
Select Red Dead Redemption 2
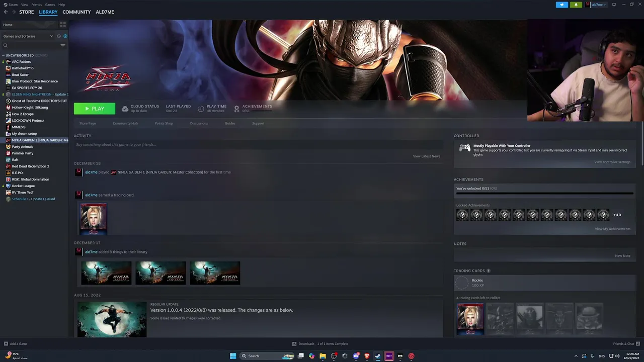(x=30, y=166)
